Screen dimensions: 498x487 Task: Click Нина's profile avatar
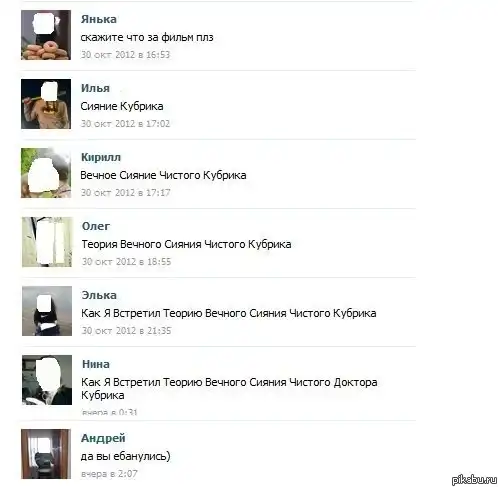pyautogui.click(x=47, y=380)
